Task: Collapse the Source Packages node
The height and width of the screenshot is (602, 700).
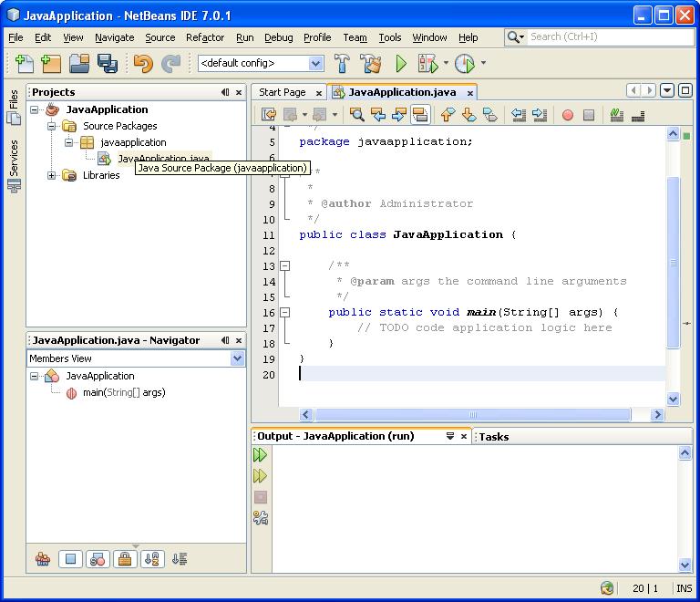Action: pos(52,126)
